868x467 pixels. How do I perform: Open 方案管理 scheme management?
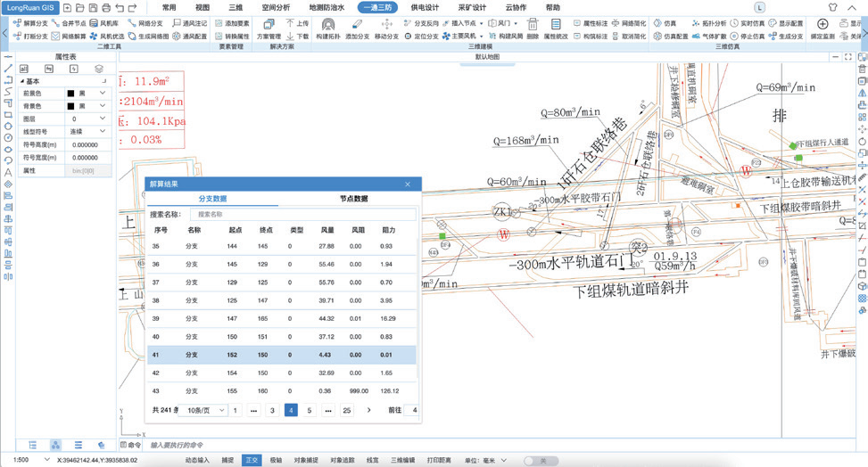(x=269, y=29)
